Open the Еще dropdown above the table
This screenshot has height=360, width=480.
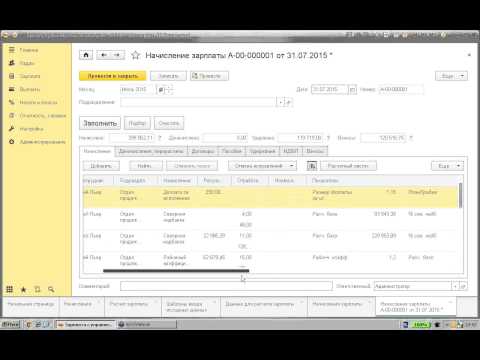tap(447, 166)
